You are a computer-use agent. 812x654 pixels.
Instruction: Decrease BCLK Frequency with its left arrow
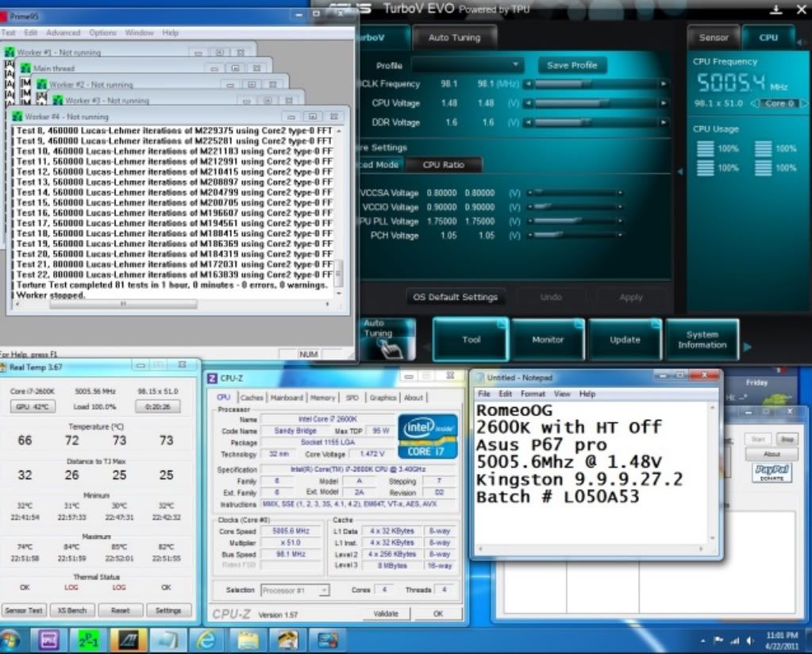pyautogui.click(x=528, y=84)
